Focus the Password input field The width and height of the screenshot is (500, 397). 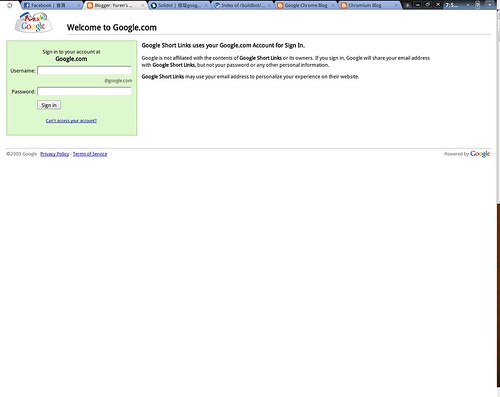(84, 91)
